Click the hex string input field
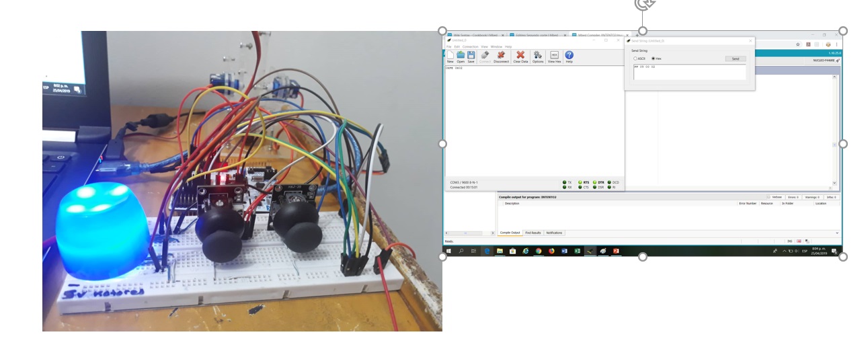The height and width of the screenshot is (353, 868). (689, 72)
